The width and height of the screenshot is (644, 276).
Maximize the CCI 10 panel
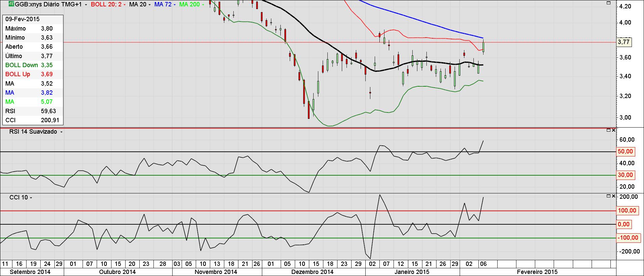coord(608,196)
